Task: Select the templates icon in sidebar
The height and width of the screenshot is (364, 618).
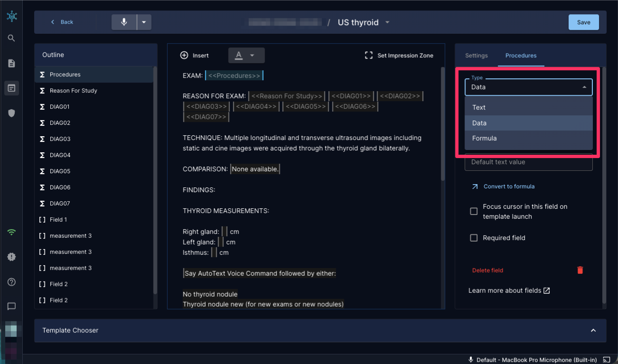Action: click(11, 88)
